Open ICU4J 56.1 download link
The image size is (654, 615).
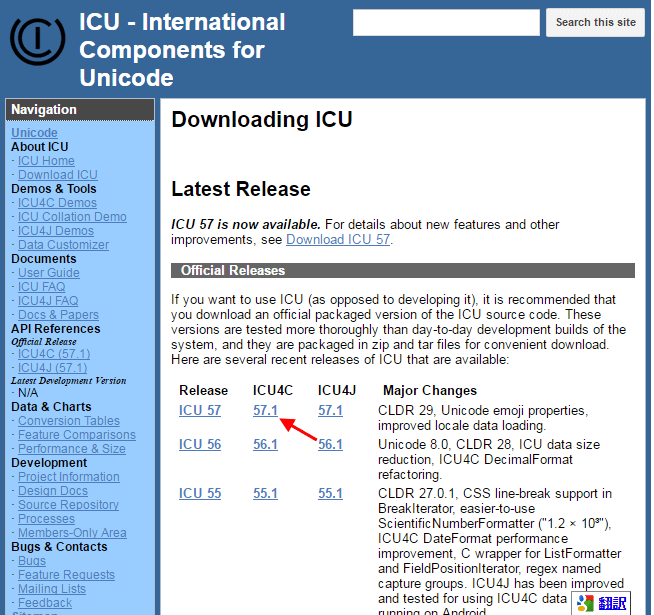[330, 445]
